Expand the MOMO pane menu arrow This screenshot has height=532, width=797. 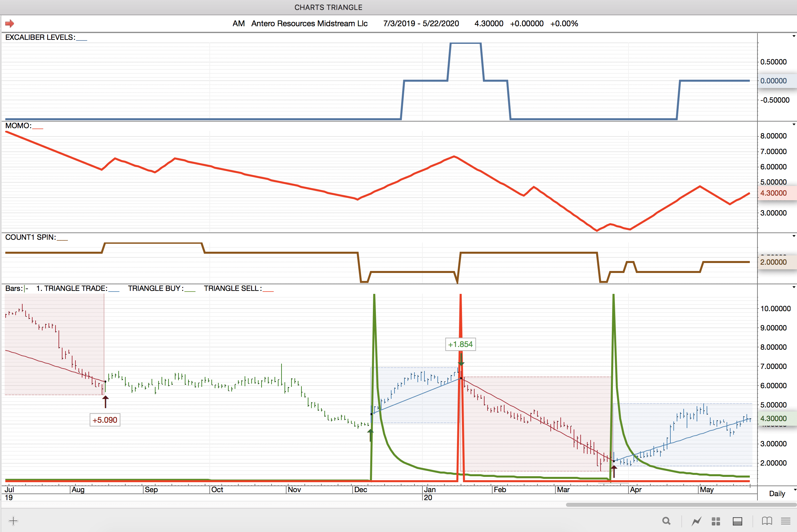794,125
